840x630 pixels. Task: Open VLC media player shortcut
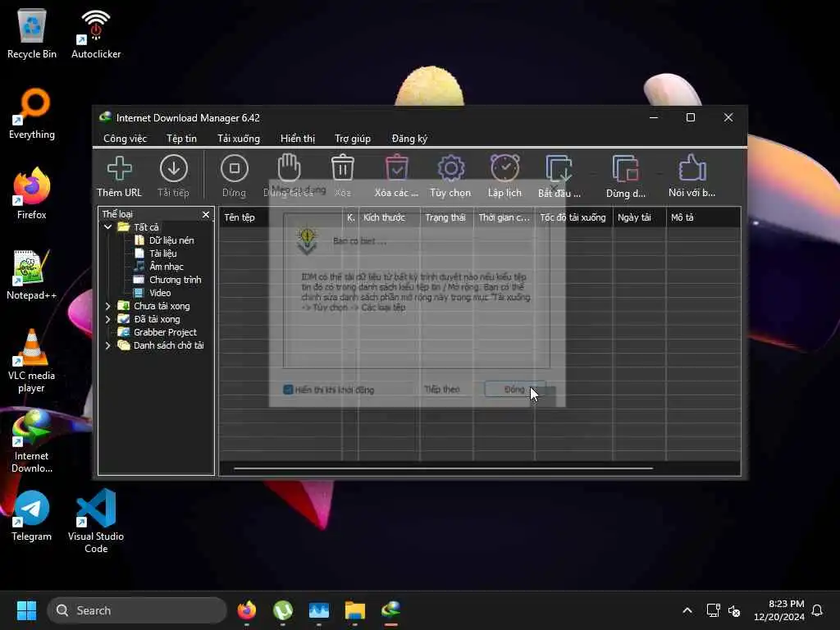point(32,361)
